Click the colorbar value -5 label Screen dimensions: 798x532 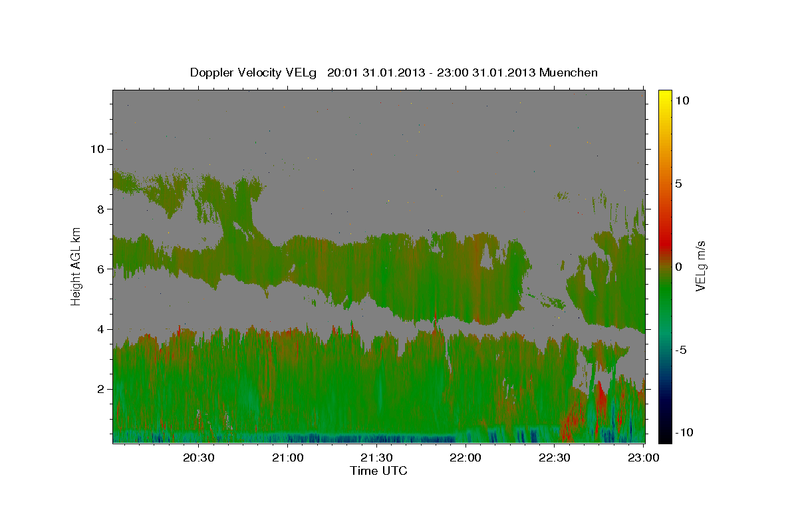pyautogui.click(x=680, y=350)
